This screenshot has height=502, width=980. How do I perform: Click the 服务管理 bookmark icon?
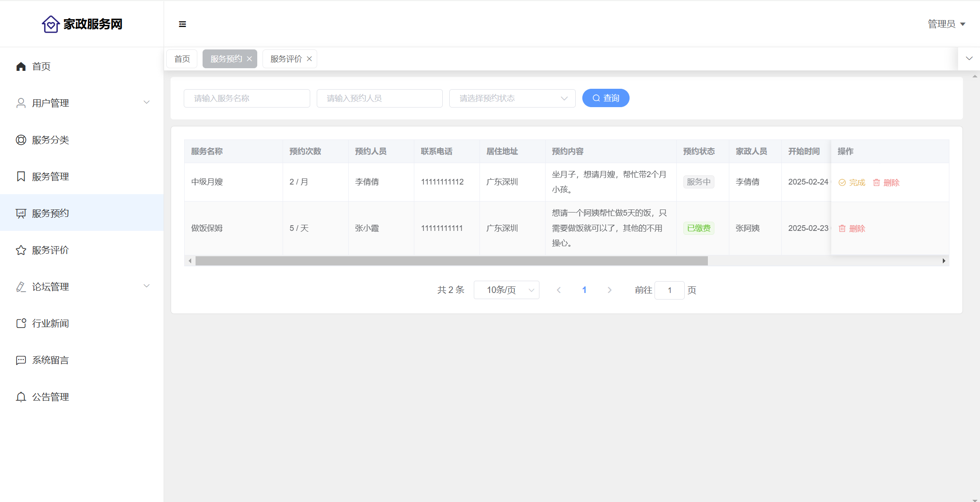[x=21, y=177]
